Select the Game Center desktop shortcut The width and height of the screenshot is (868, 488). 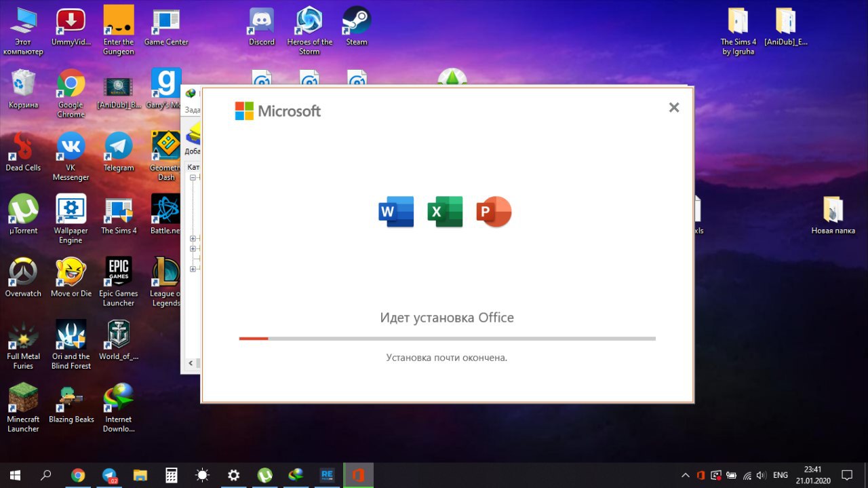pyautogui.click(x=166, y=27)
